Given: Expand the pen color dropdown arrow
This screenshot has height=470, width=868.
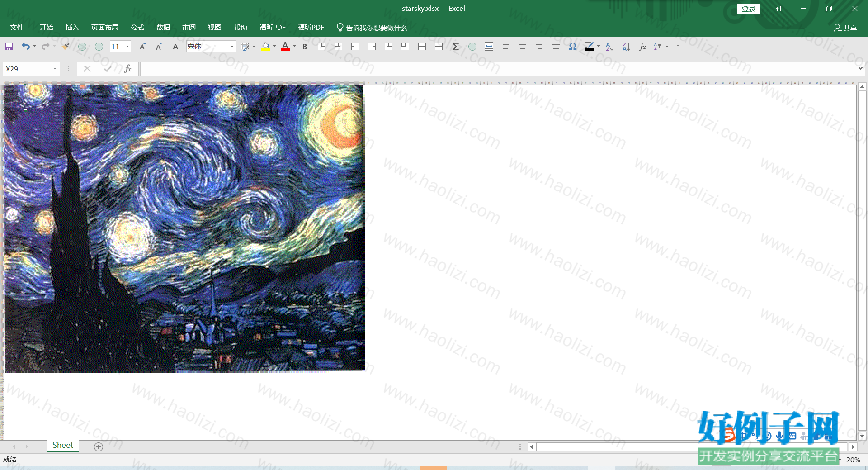Looking at the screenshot, I should (x=599, y=46).
